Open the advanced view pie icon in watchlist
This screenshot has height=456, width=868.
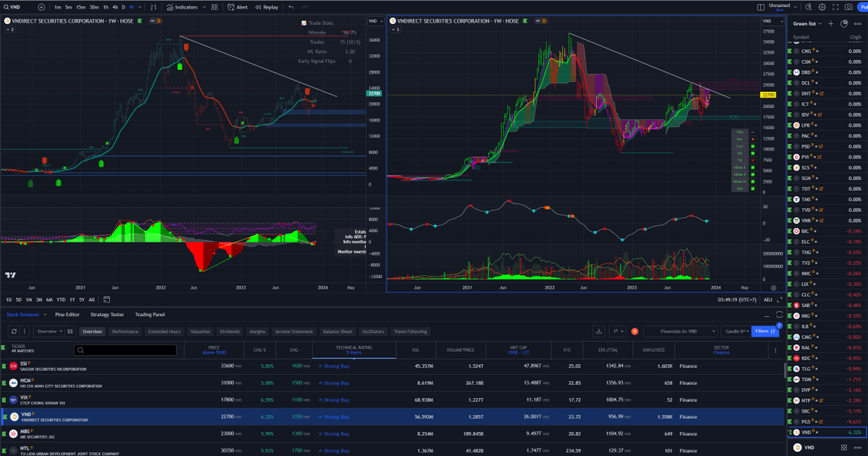pos(843,23)
